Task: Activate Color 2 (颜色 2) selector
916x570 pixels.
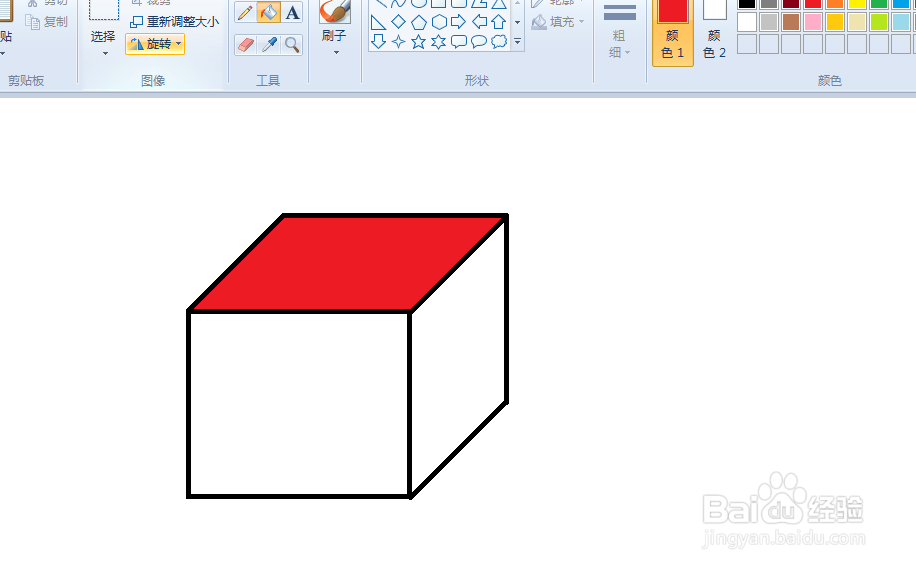Action: point(714,32)
